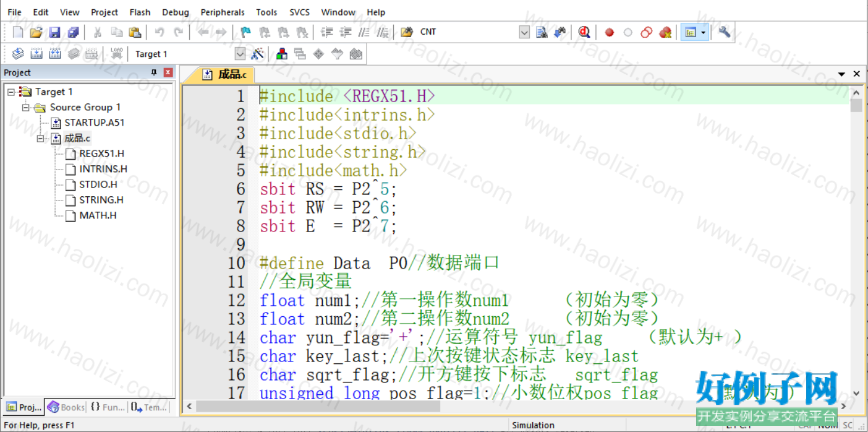The height and width of the screenshot is (432, 868).
Task: Select STRING.H in the project tree
Action: pos(101,200)
